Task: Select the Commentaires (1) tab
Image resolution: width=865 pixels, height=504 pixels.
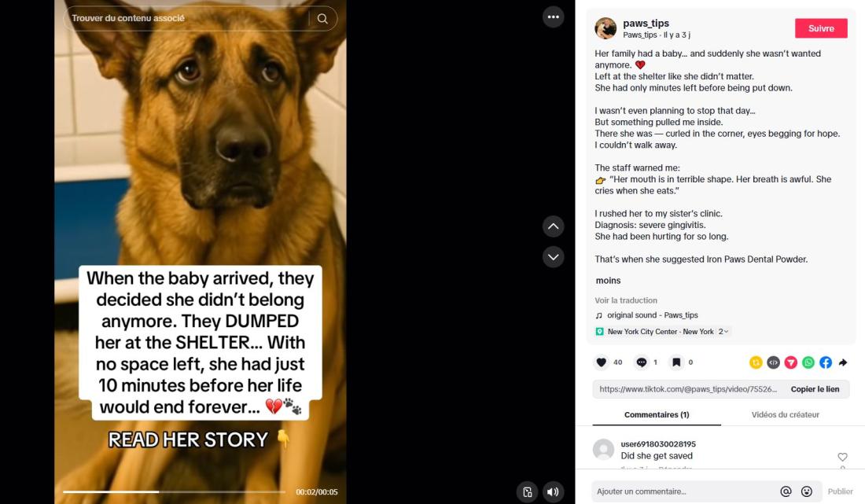Action: pyautogui.click(x=657, y=414)
